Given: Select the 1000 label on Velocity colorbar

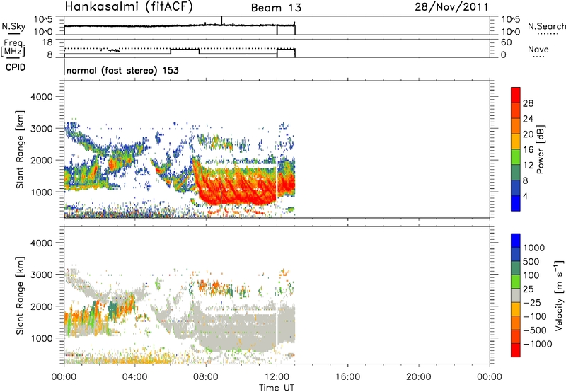Looking at the screenshot, I should tap(534, 248).
